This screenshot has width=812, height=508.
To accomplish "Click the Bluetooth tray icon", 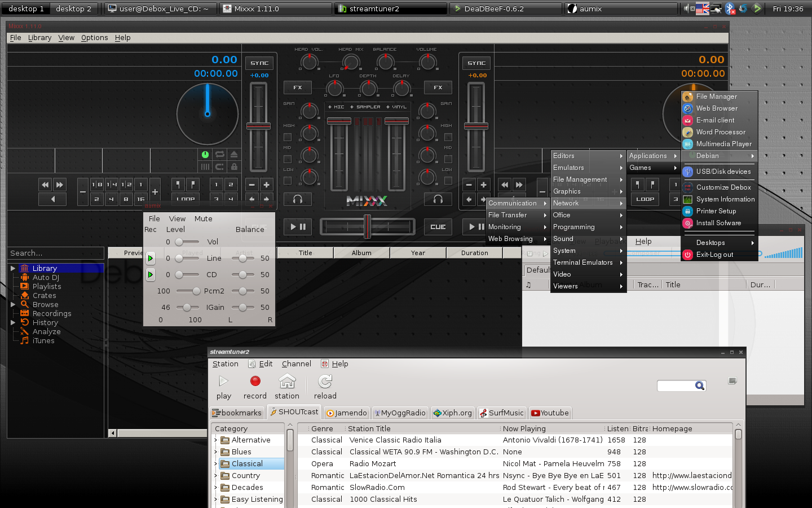I will (730, 8).
